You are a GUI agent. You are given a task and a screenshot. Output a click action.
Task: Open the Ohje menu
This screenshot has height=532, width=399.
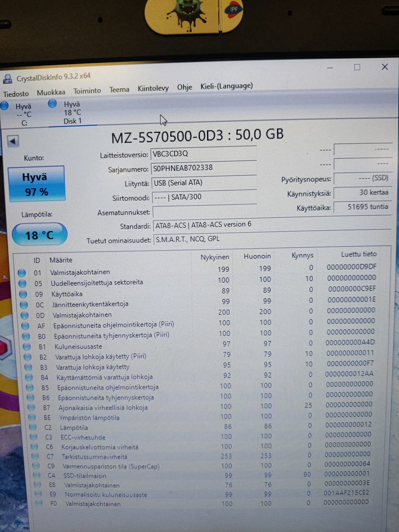[185, 87]
